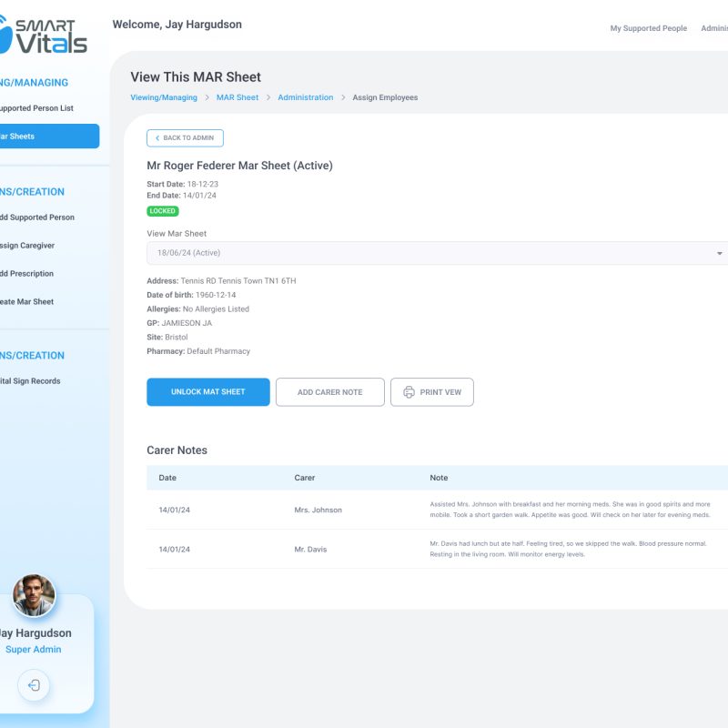Go to Add Prescription in sidebar
This screenshot has width=728, height=728.
26,274
